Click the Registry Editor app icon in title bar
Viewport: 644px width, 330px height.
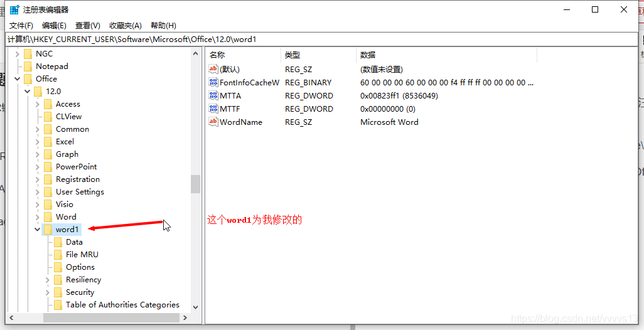click(x=14, y=10)
